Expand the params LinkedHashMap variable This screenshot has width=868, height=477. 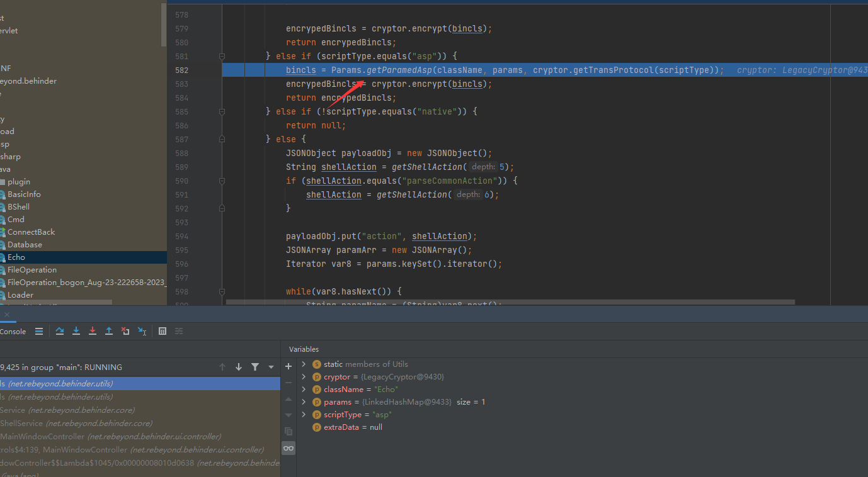[304, 402]
